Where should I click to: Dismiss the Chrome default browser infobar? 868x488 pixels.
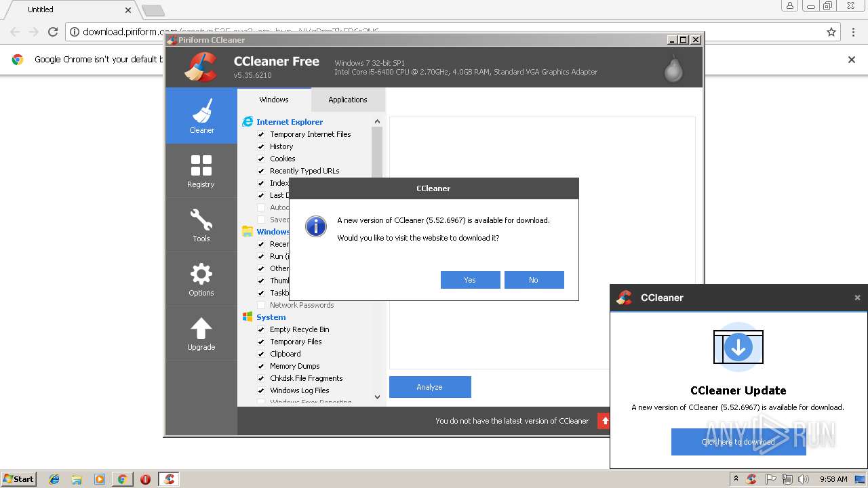pyautogui.click(x=852, y=60)
